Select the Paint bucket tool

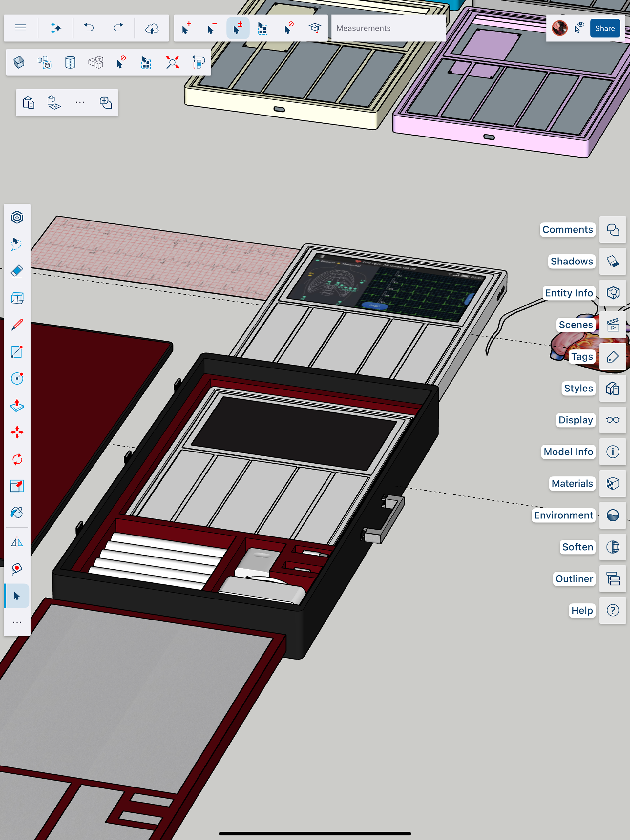coord(17,513)
